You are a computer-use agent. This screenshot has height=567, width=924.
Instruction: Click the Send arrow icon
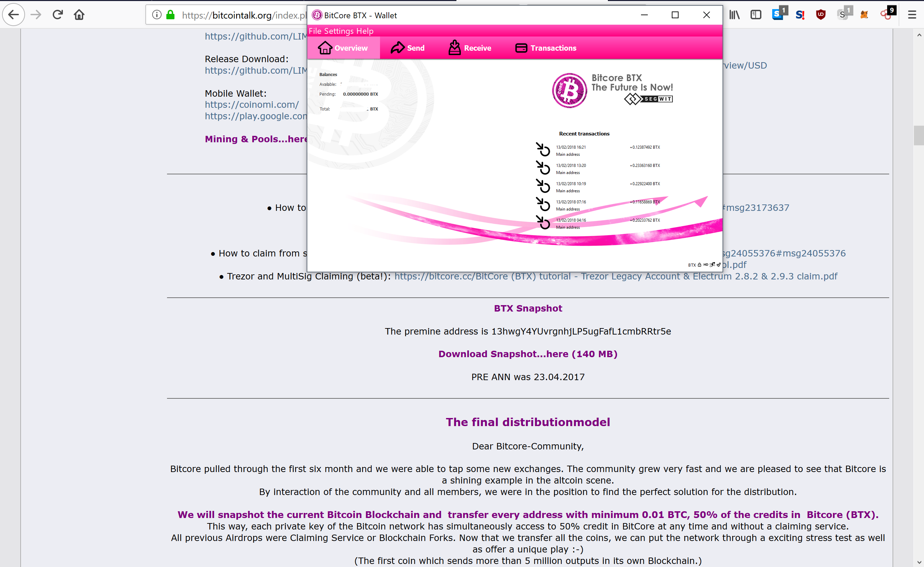[x=397, y=48]
